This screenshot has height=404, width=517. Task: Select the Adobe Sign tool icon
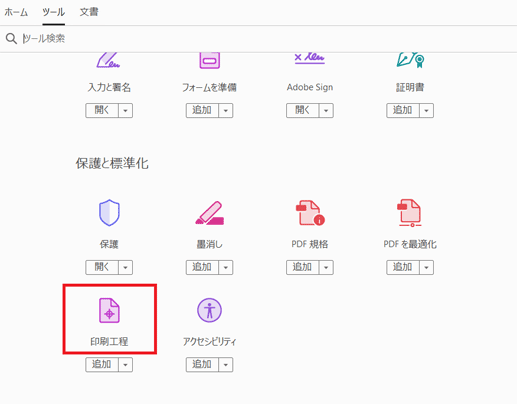coord(310,58)
